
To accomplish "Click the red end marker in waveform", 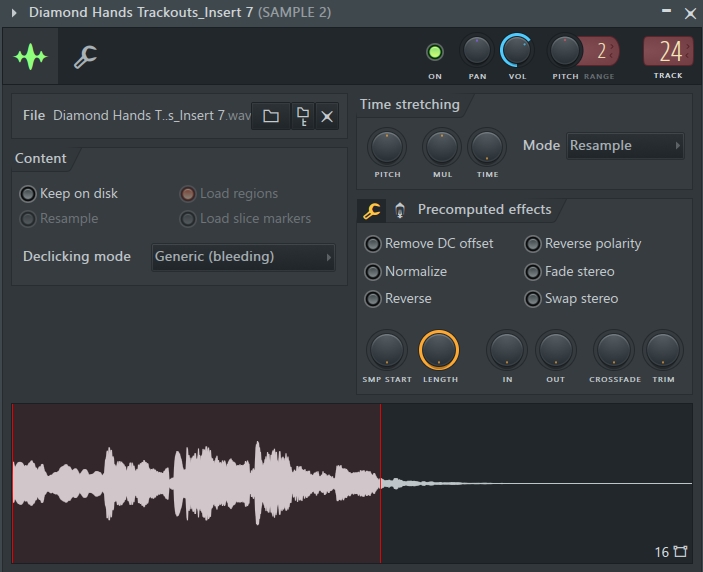I will pos(381,483).
